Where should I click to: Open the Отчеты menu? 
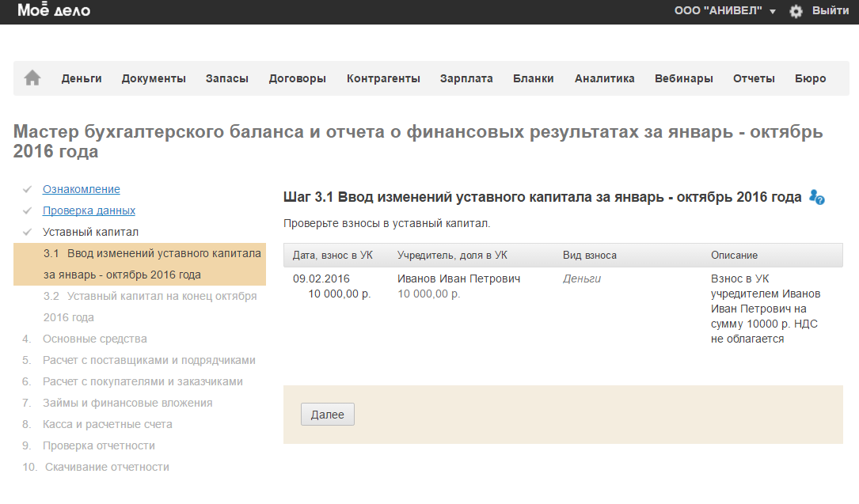point(754,78)
